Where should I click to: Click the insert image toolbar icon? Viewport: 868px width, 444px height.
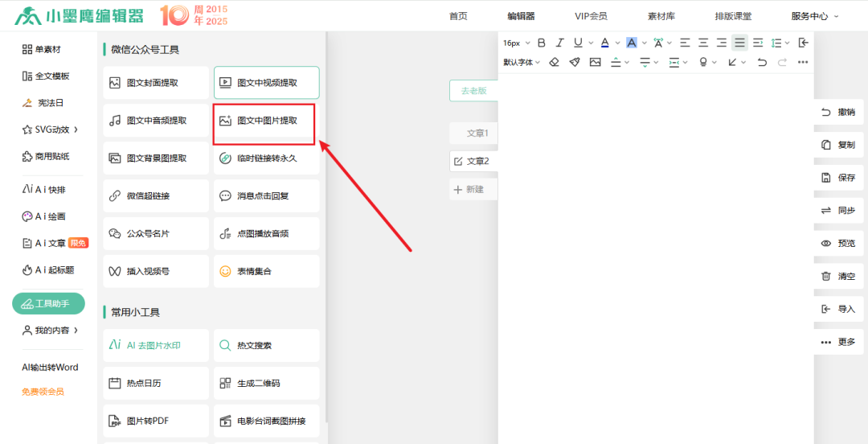click(595, 62)
